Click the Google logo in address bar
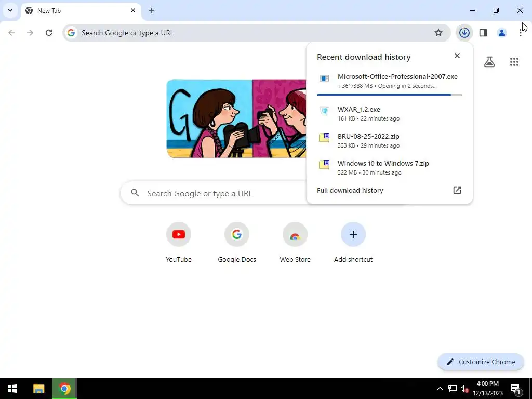 (x=71, y=33)
